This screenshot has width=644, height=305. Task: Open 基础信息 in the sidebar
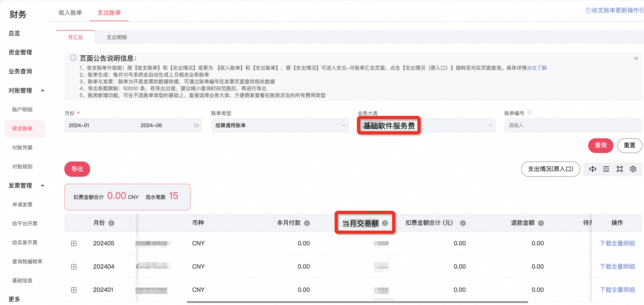tap(22, 280)
